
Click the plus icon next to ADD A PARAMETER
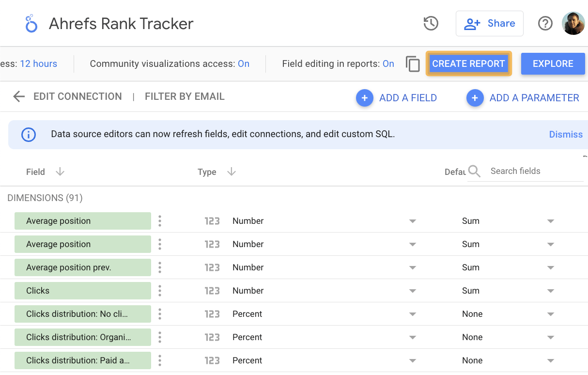click(475, 98)
